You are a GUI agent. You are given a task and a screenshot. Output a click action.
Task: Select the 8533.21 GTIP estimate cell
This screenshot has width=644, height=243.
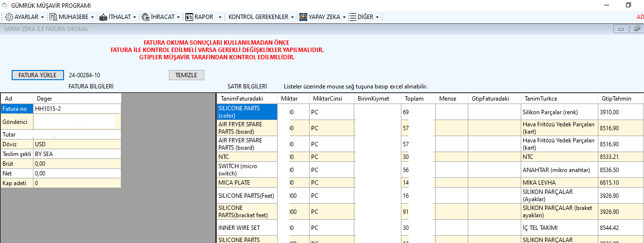(x=621, y=157)
